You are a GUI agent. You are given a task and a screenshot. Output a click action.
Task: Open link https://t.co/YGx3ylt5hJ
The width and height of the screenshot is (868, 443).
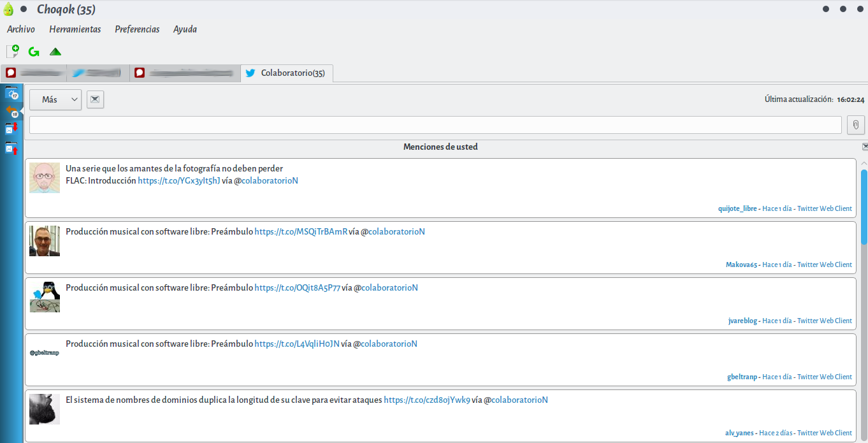179,180
